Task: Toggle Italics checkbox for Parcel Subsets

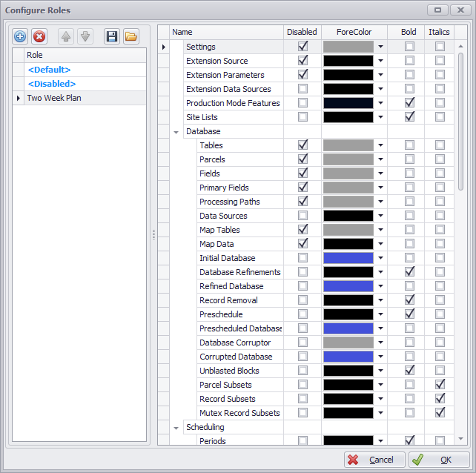Action: [x=440, y=385]
